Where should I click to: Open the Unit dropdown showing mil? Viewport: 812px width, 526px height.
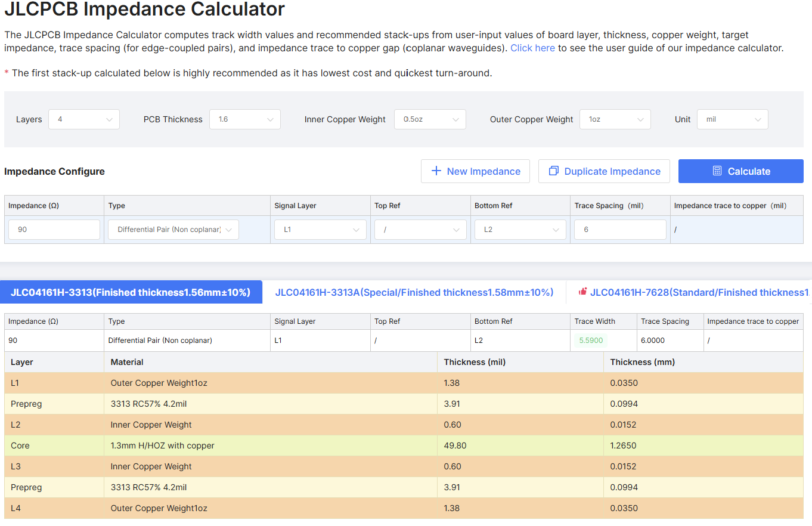(x=732, y=119)
